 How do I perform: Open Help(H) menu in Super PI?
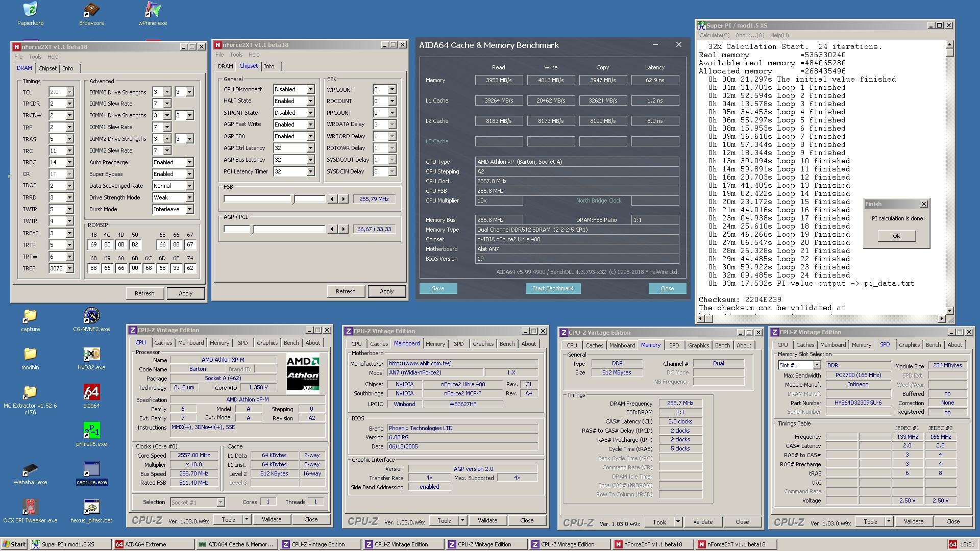pos(779,35)
